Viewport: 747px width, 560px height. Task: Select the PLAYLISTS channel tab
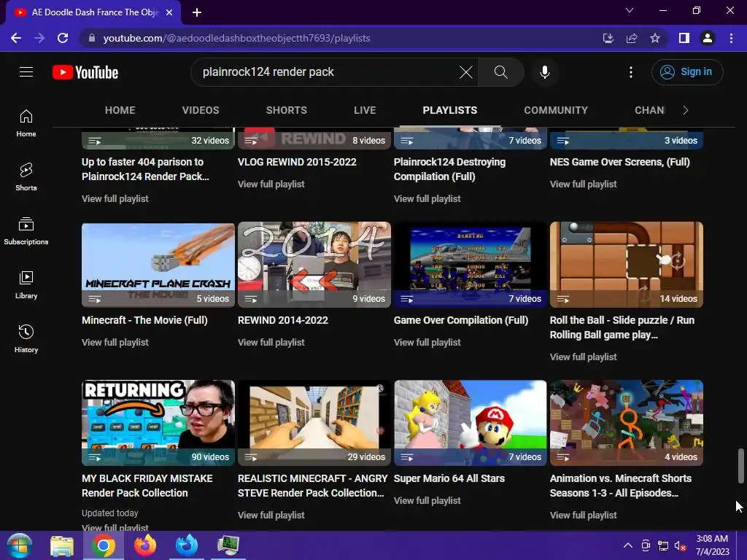pyautogui.click(x=449, y=110)
